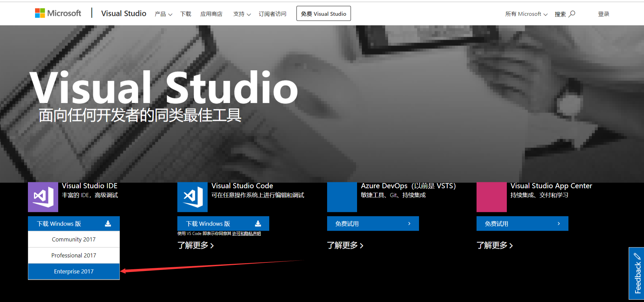
Task: Click the Visual Studio Code blue logo
Action: 192,197
